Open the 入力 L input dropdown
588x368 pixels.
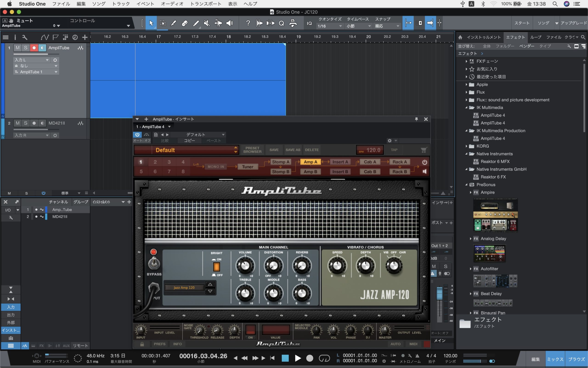pos(32,60)
